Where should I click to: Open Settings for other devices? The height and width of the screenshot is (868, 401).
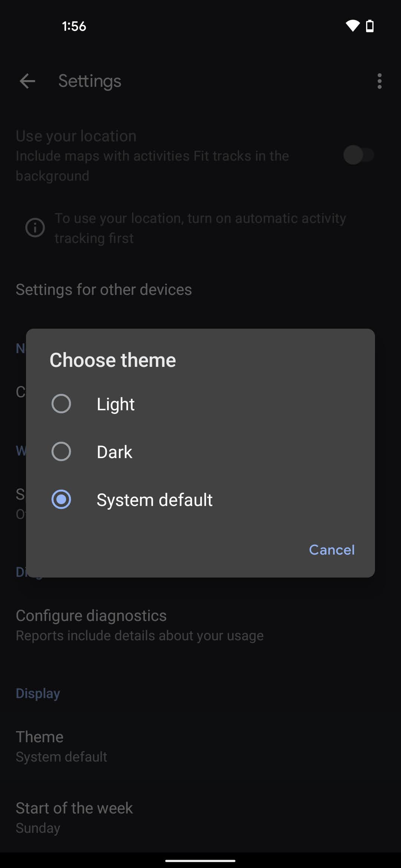coord(104,290)
